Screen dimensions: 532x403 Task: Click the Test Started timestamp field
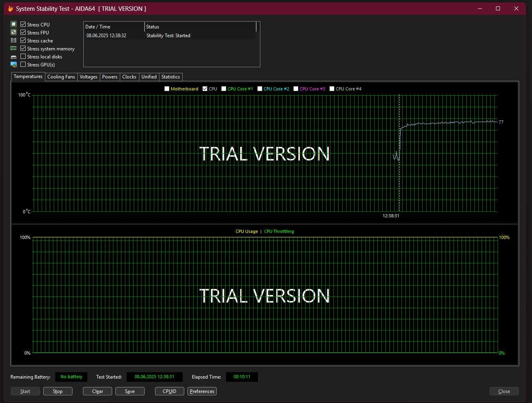155,377
